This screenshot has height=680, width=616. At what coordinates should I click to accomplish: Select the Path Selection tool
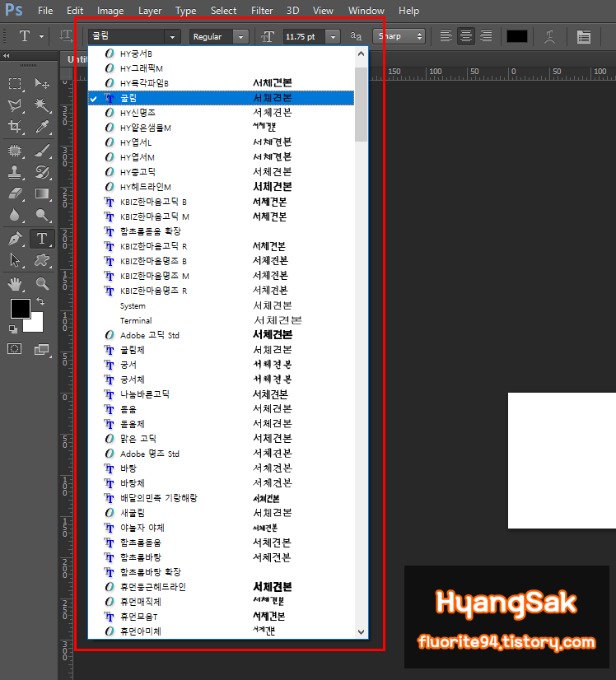15,260
